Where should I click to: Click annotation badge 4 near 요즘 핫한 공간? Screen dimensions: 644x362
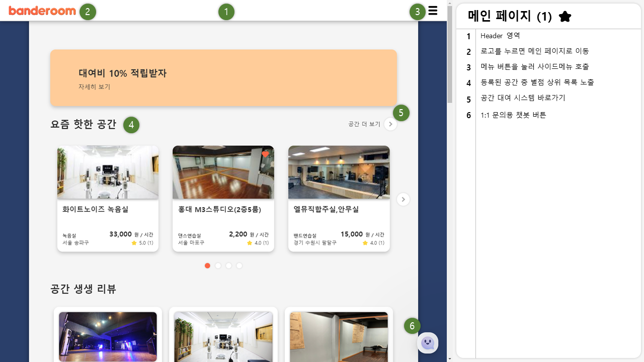(131, 125)
